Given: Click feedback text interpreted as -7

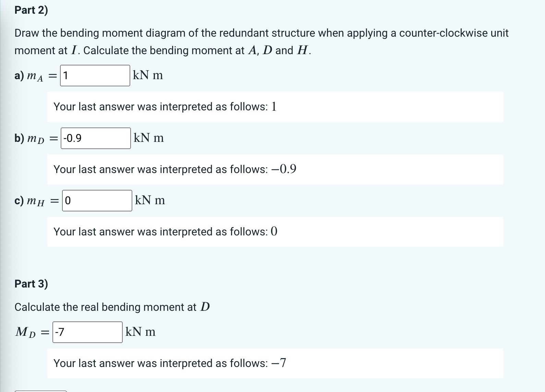Looking at the screenshot, I should [x=170, y=363].
